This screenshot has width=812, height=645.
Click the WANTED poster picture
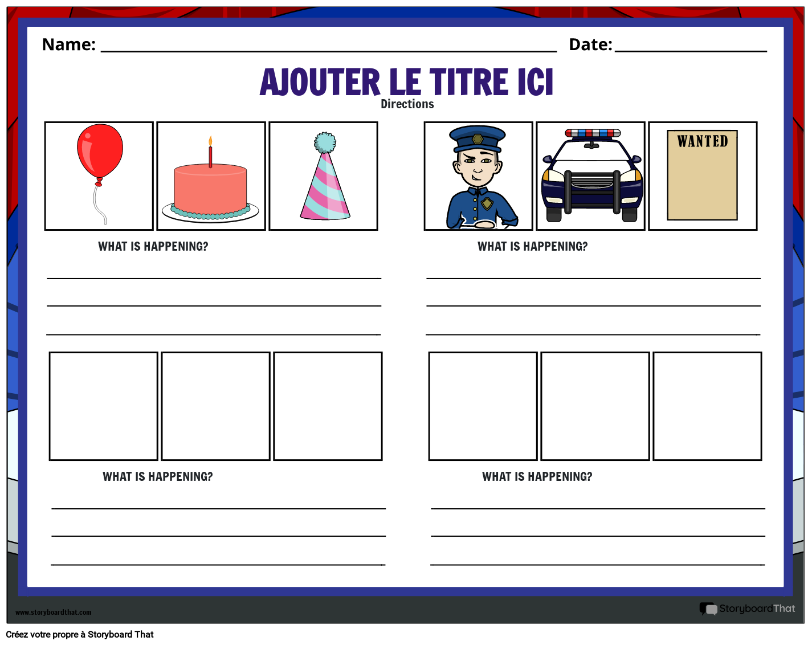coord(703,176)
